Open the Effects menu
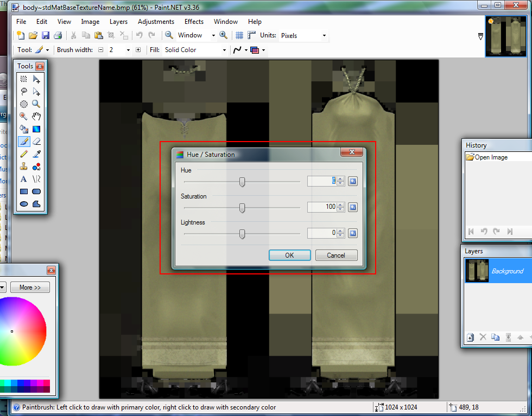This screenshot has width=532, height=416. 194,22
